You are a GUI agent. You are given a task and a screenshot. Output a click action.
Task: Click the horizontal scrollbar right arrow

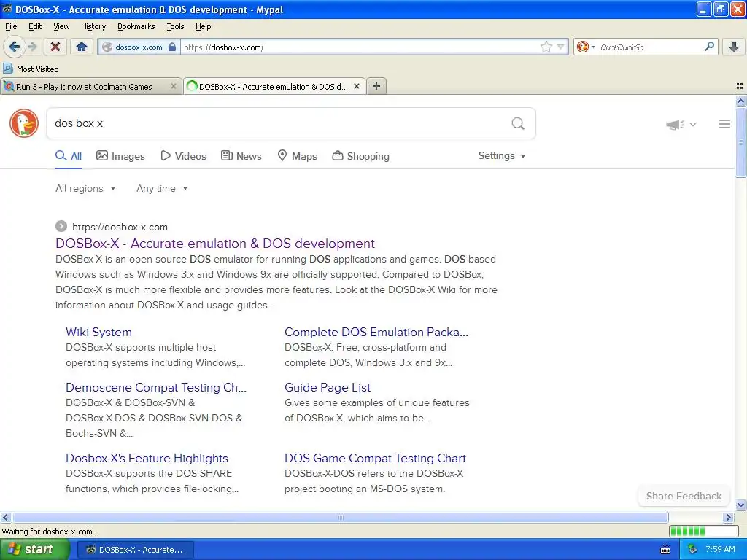728,517
